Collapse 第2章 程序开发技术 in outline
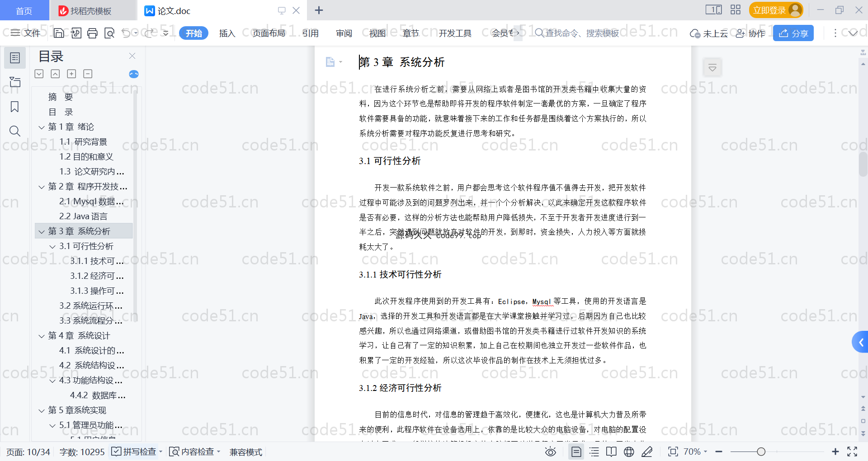The image size is (868, 461). pyautogui.click(x=42, y=187)
